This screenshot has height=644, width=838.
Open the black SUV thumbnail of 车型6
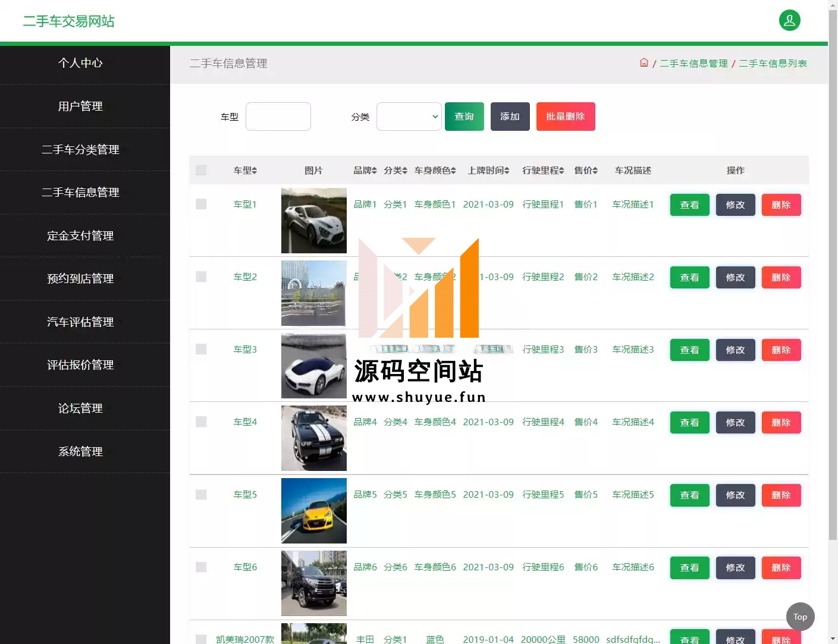click(314, 583)
